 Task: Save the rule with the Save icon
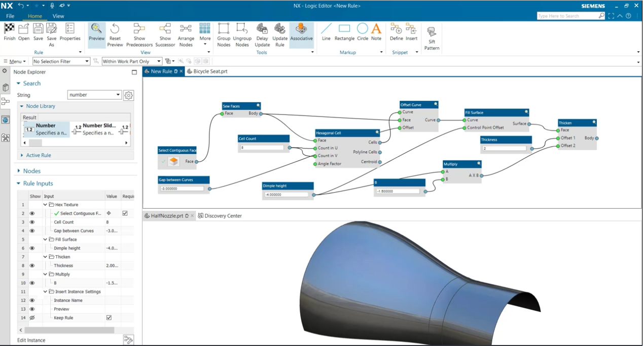[x=38, y=29]
